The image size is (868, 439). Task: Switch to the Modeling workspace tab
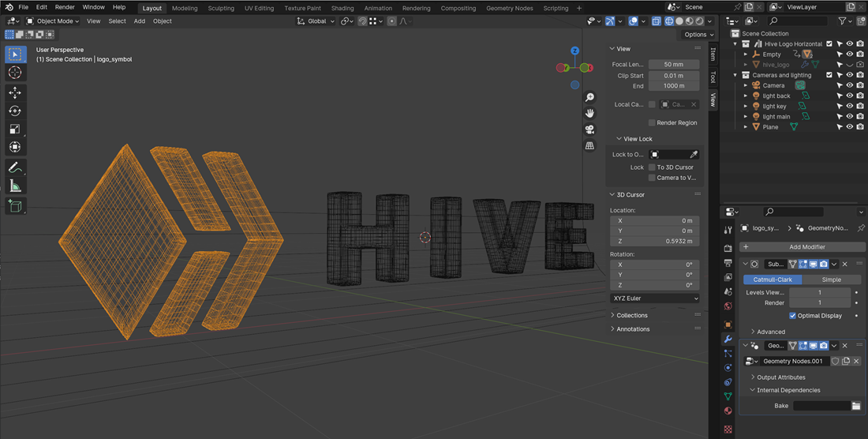click(185, 9)
